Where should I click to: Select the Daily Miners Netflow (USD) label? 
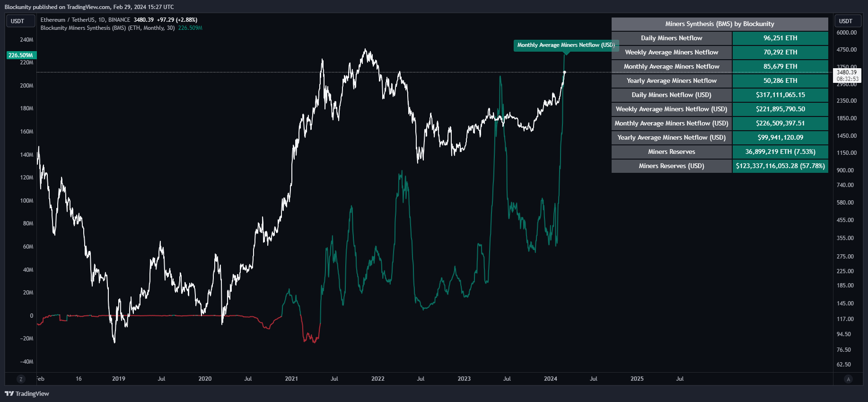(x=672, y=95)
